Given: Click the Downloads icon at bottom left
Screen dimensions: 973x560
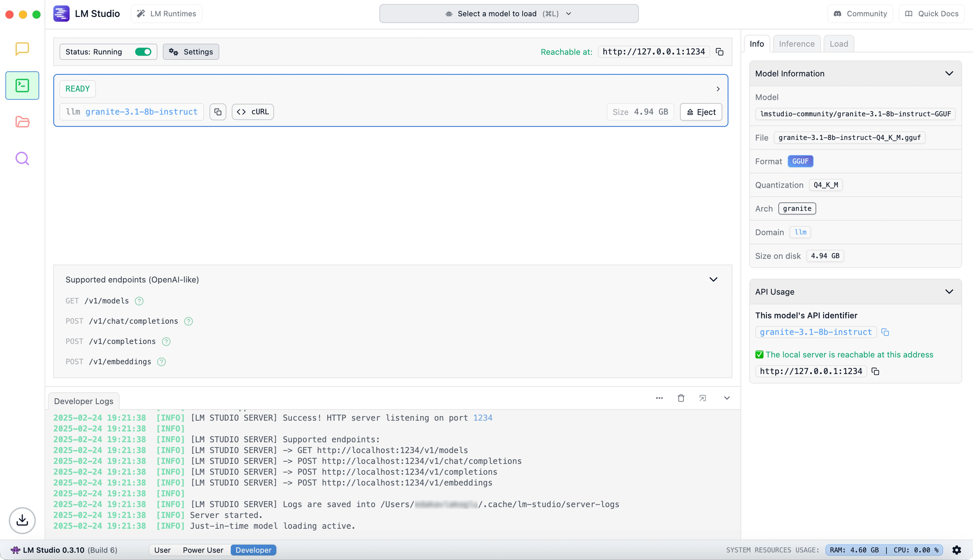Looking at the screenshot, I should click(x=22, y=520).
